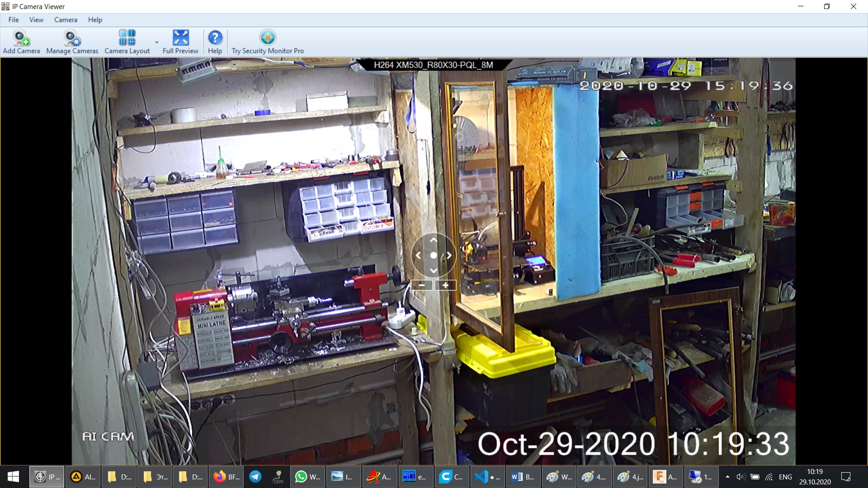This screenshot has width=868, height=488.
Task: Click the ENG language indicator
Action: (785, 477)
